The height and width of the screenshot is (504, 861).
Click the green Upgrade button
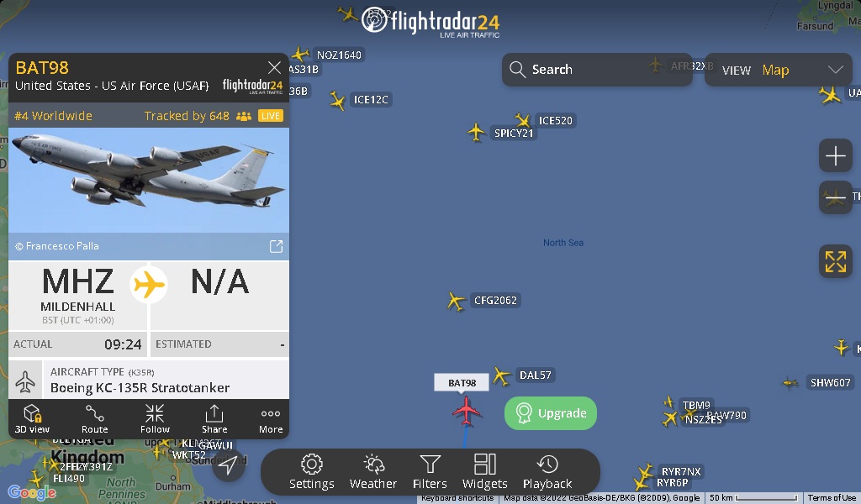click(550, 413)
